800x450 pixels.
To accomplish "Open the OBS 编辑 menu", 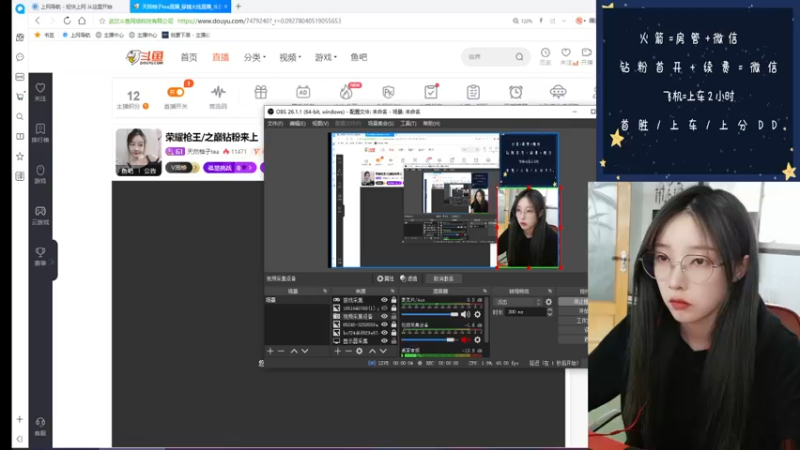I will pos(297,123).
